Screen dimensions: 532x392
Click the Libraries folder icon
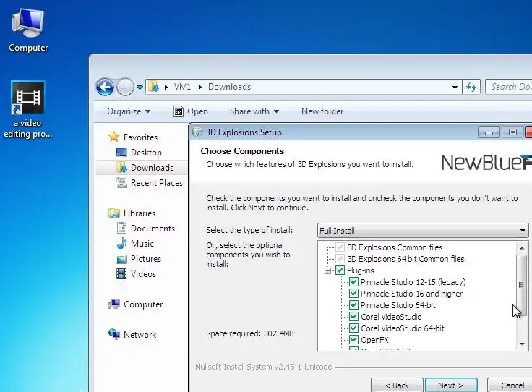[114, 213]
